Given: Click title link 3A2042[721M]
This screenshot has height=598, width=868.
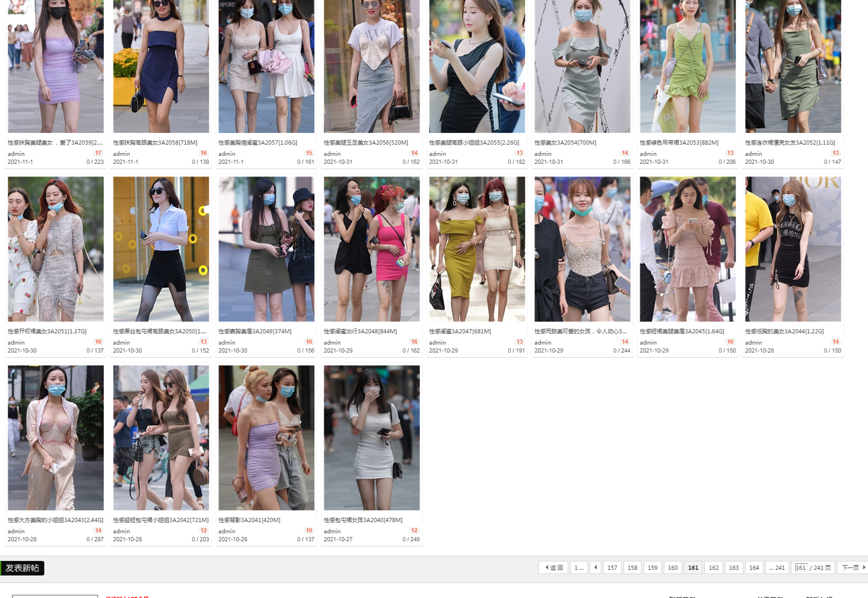Looking at the screenshot, I should [x=161, y=520].
